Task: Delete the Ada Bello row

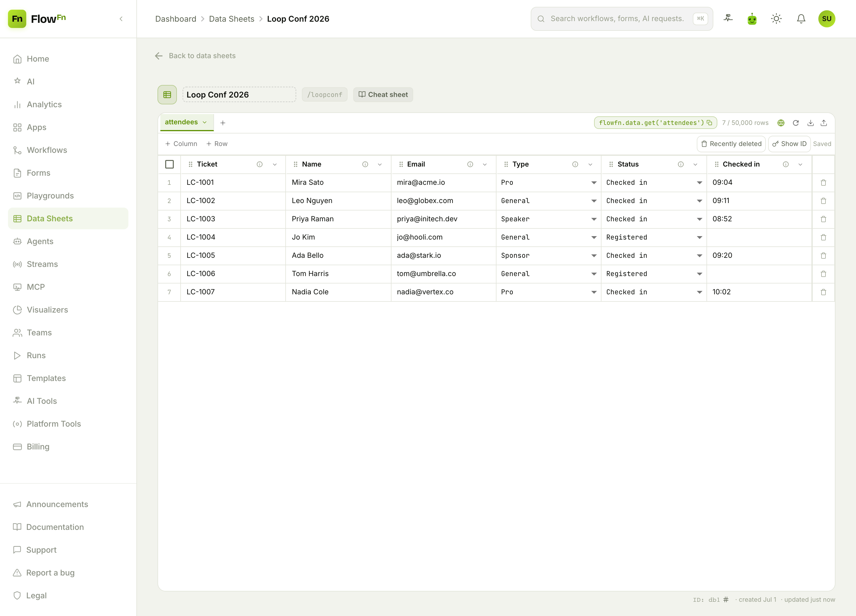Action: pos(823,256)
